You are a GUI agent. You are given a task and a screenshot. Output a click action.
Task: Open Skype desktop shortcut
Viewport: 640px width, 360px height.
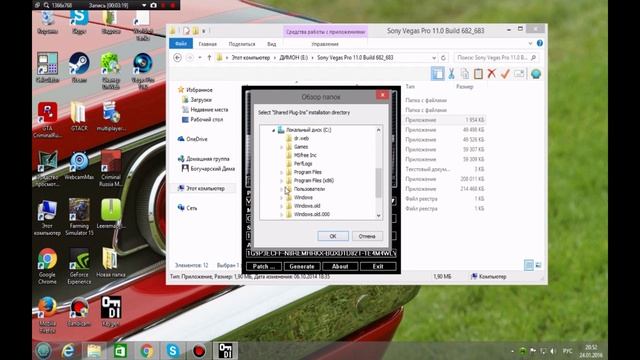(79, 21)
